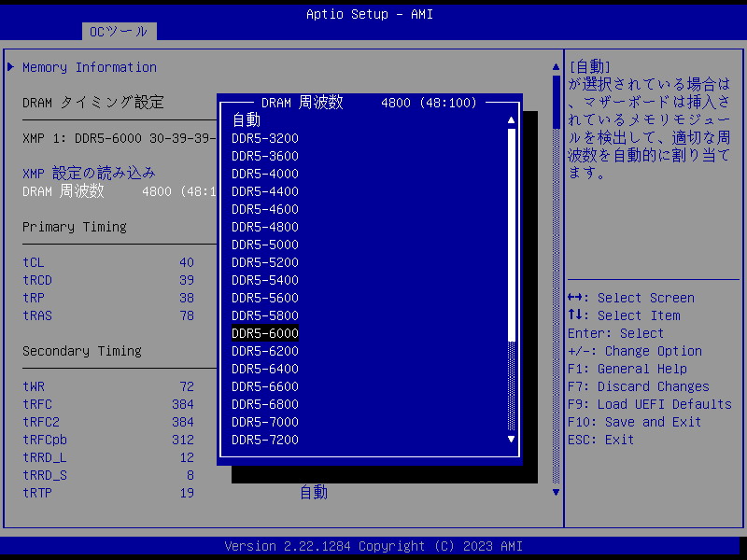
Task: Select the tRRD_L timing row
Action: click(108, 457)
